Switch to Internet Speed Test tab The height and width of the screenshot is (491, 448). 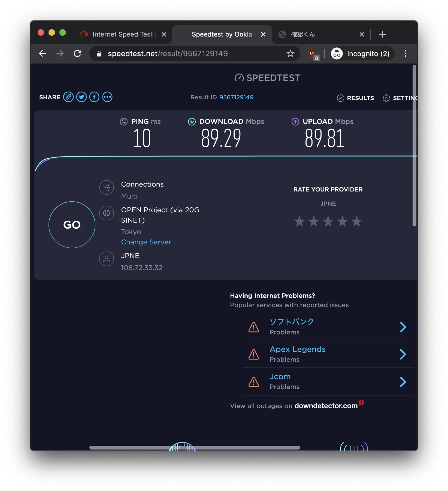tap(122, 34)
